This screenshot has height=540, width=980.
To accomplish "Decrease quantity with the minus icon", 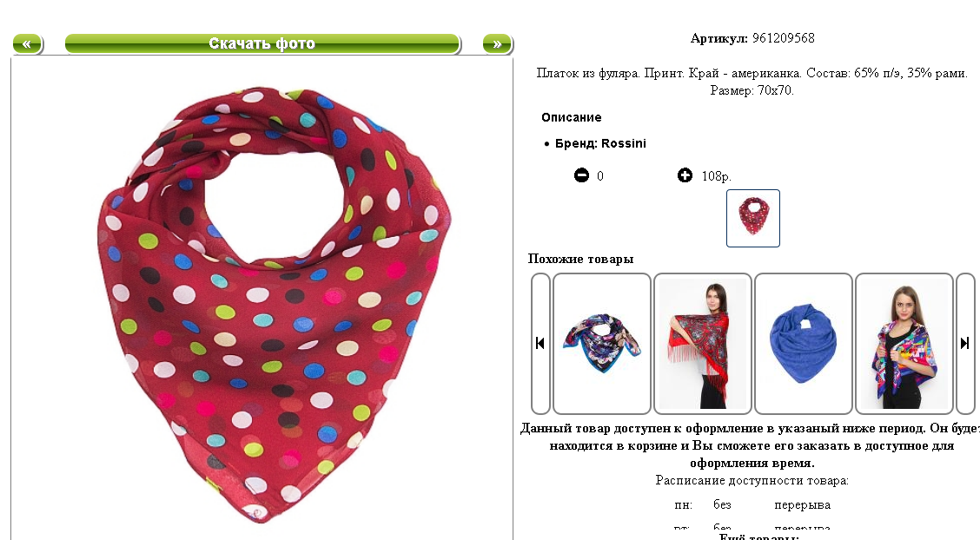I will tap(581, 175).
